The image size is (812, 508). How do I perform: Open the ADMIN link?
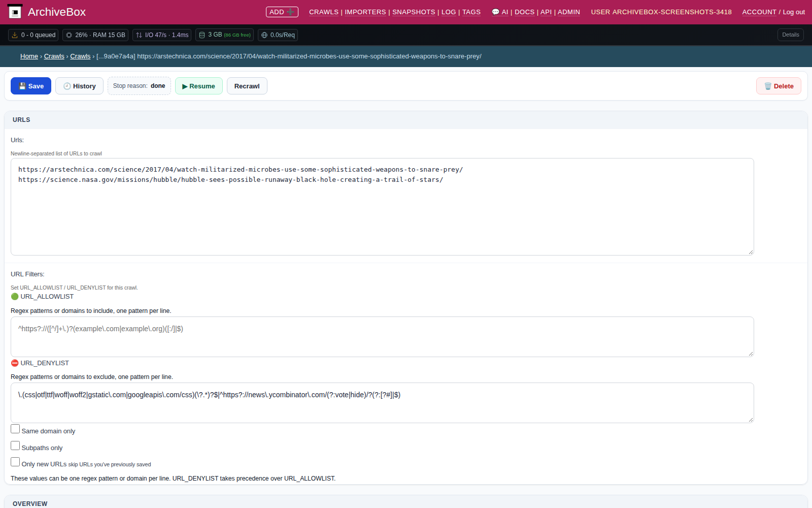[569, 12]
